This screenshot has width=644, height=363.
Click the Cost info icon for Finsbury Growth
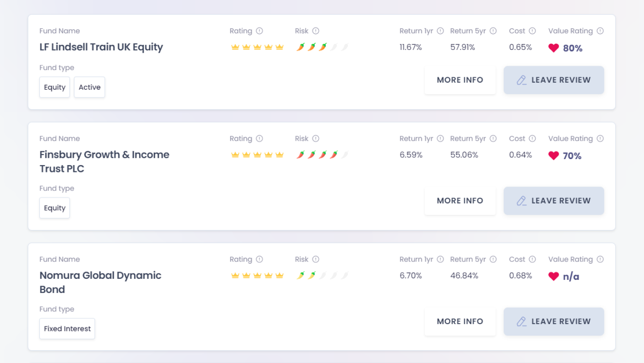[x=532, y=139]
